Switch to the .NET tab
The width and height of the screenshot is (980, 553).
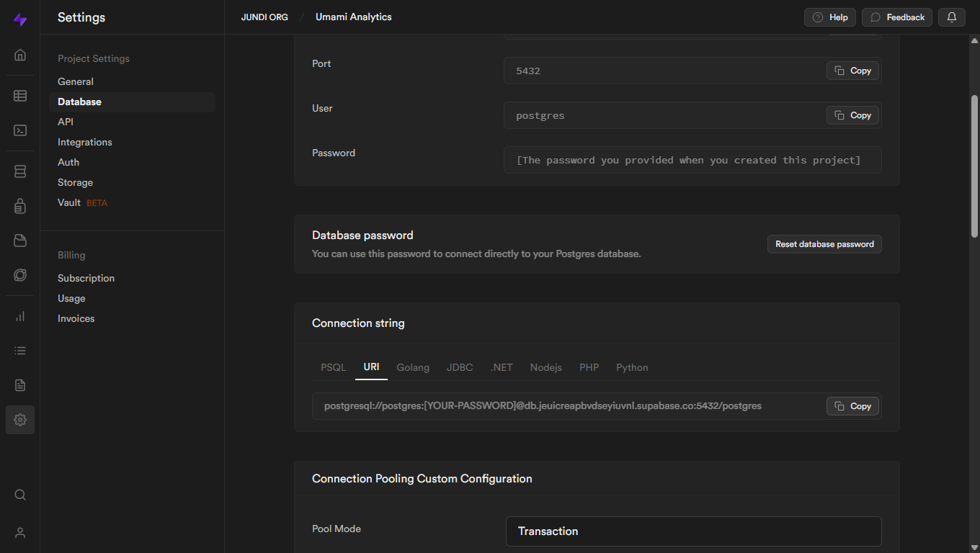coord(502,367)
